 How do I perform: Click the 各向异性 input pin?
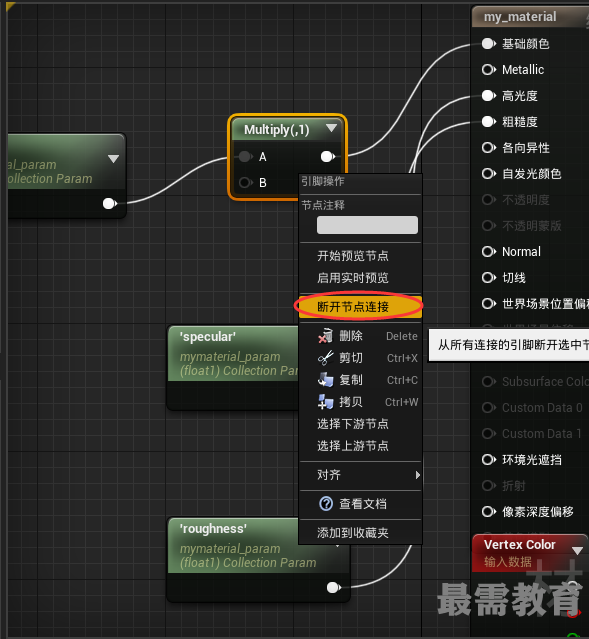pyautogui.click(x=488, y=148)
